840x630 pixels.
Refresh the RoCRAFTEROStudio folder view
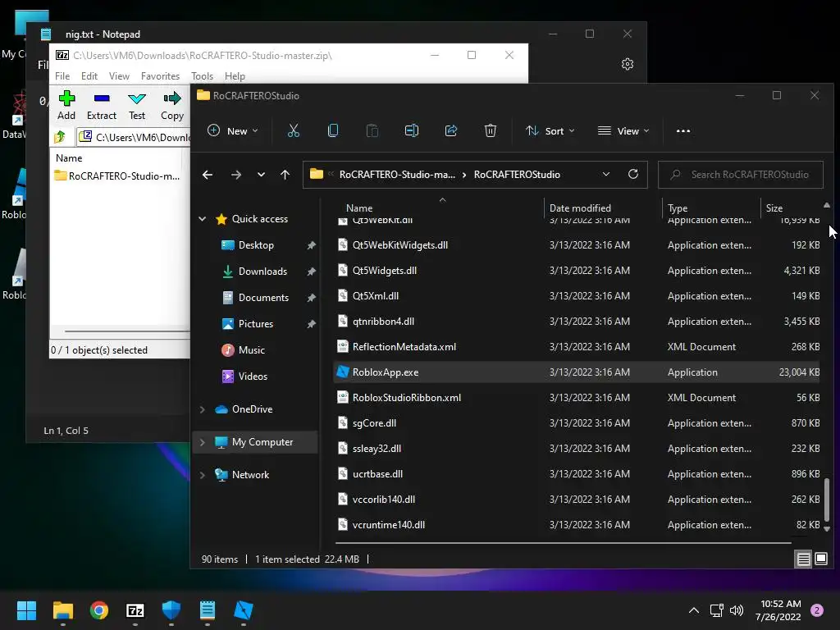[x=633, y=174]
